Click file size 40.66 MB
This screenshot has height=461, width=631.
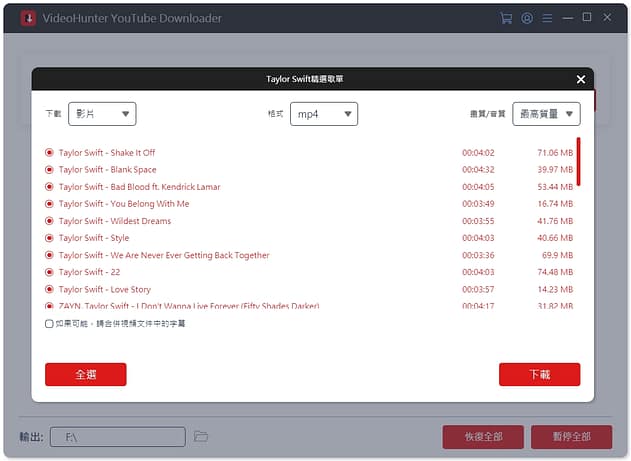[x=555, y=238]
